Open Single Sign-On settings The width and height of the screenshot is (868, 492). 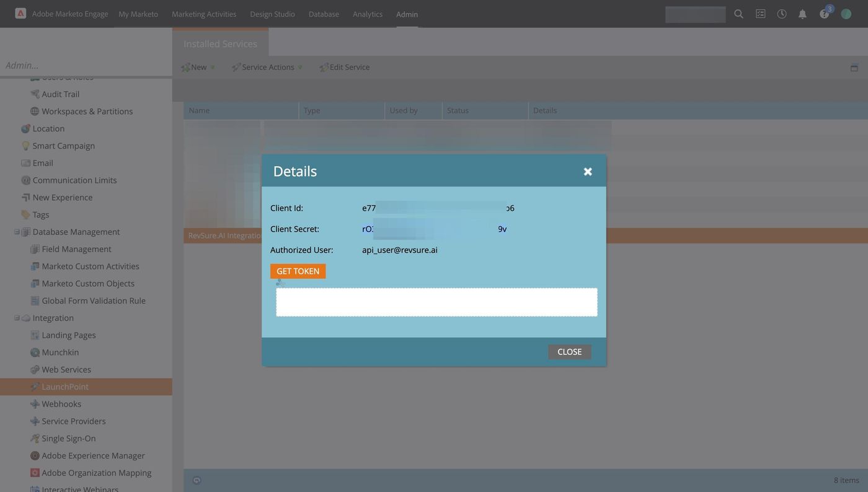(68, 439)
